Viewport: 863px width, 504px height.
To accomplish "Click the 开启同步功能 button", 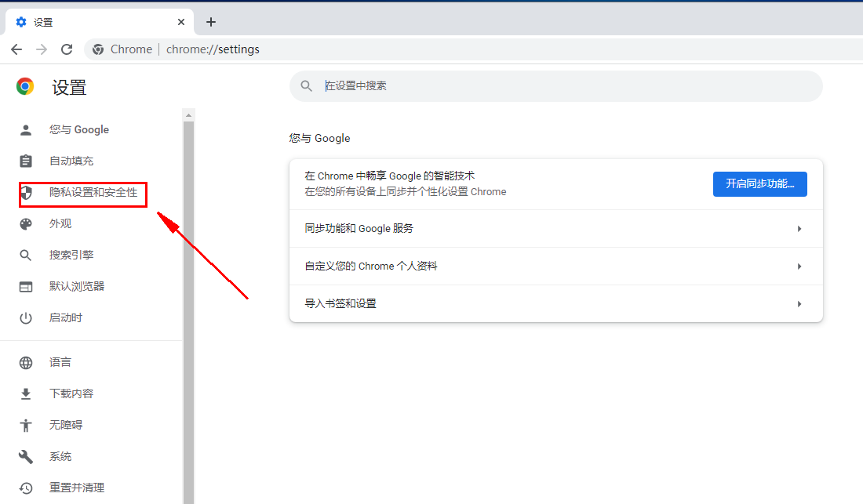I will [x=759, y=183].
